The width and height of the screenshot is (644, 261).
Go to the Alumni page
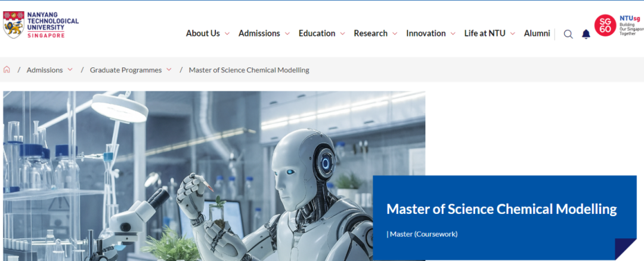click(x=537, y=33)
